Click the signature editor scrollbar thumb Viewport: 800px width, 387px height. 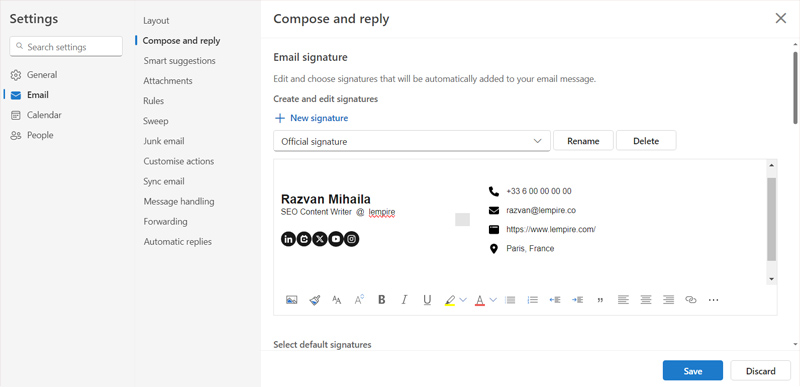pos(771,219)
